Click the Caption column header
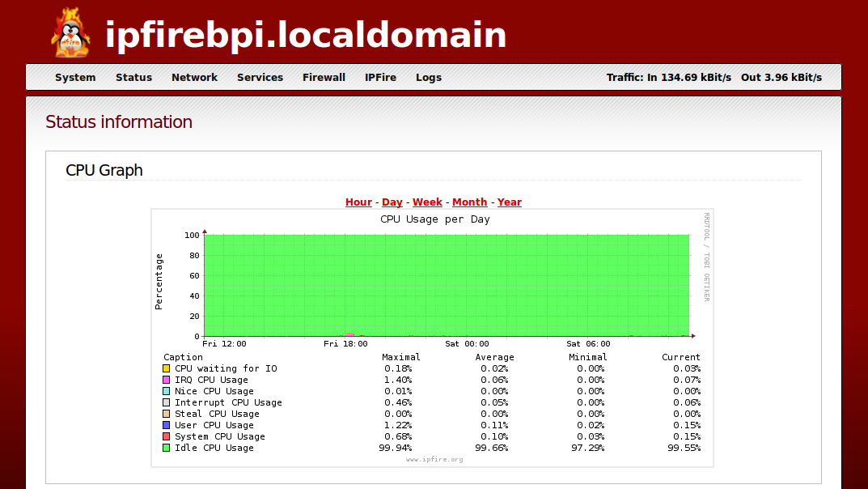Viewport: 868px width, 489px height. tap(184, 357)
